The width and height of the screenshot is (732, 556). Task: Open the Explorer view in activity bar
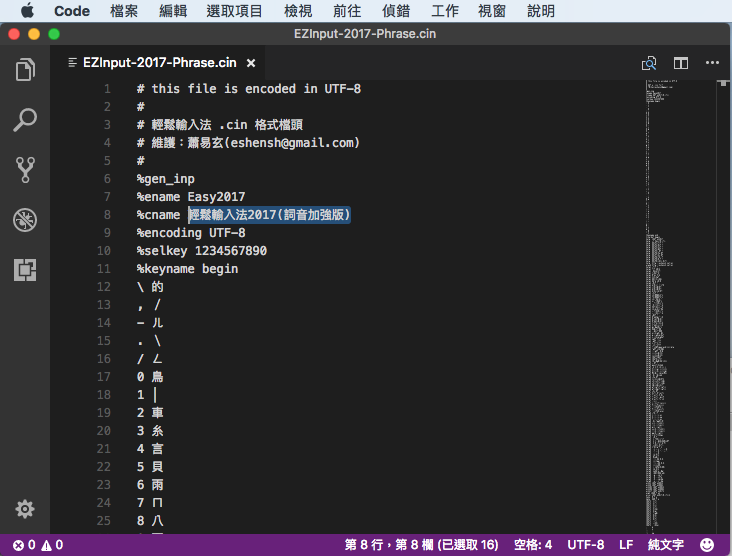(x=25, y=70)
